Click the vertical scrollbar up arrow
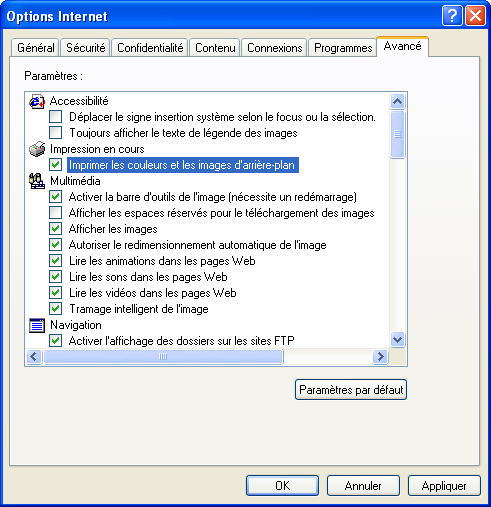491x507 pixels. [397, 101]
